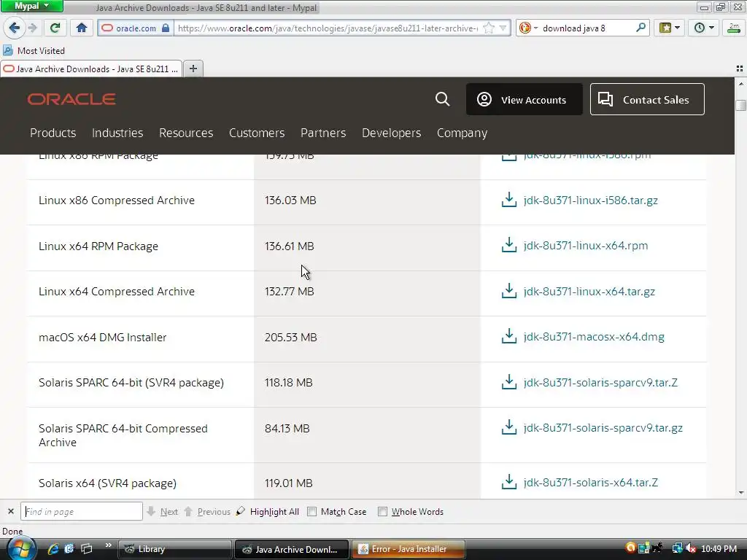
Task: Toggle Highlight All in find bar
Action: pos(268,511)
